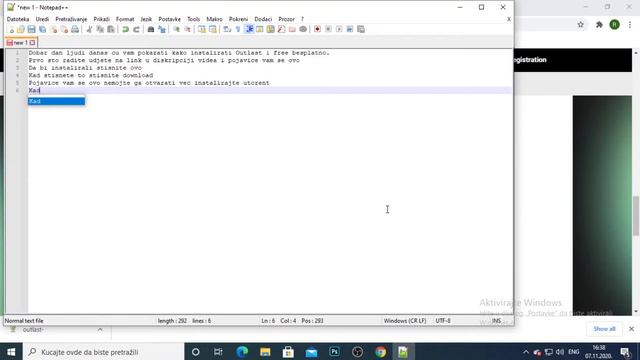640x360 pixels.
Task: Start macro recording with red button
Action: point(317,29)
